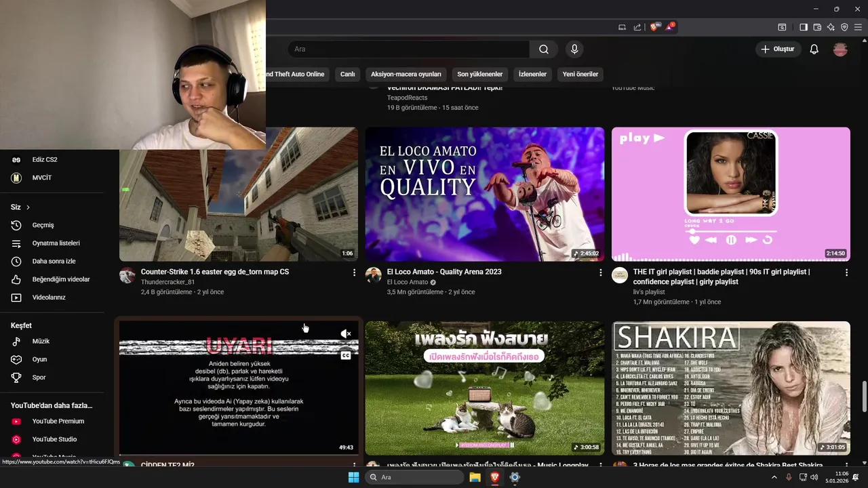
Task: Click the Brave Shields lion icon
Action: click(x=654, y=27)
